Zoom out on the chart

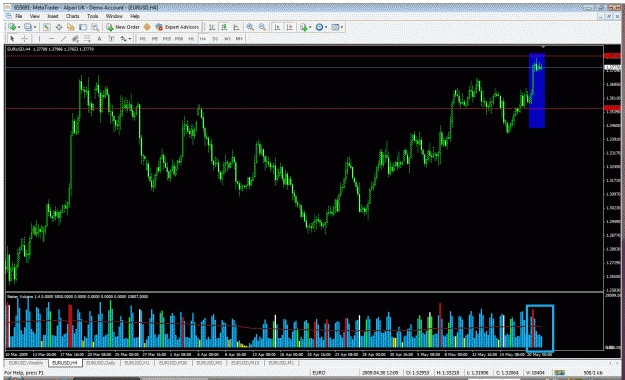[262, 27]
